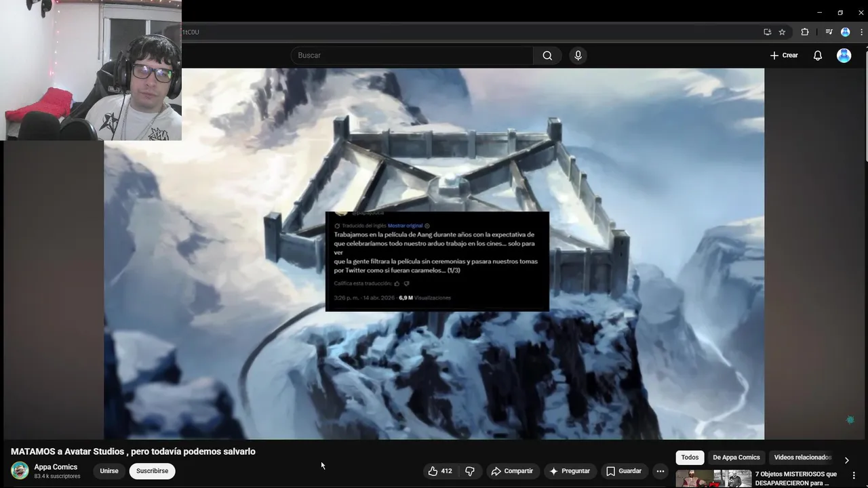Click 83.4 k suscriptores text
868x488 pixels.
coord(57,476)
